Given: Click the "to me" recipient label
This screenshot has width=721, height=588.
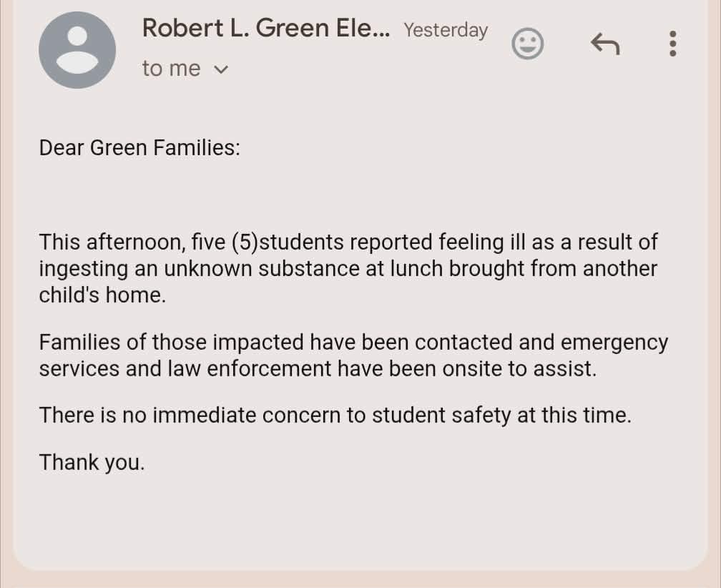Looking at the screenshot, I should (x=171, y=69).
